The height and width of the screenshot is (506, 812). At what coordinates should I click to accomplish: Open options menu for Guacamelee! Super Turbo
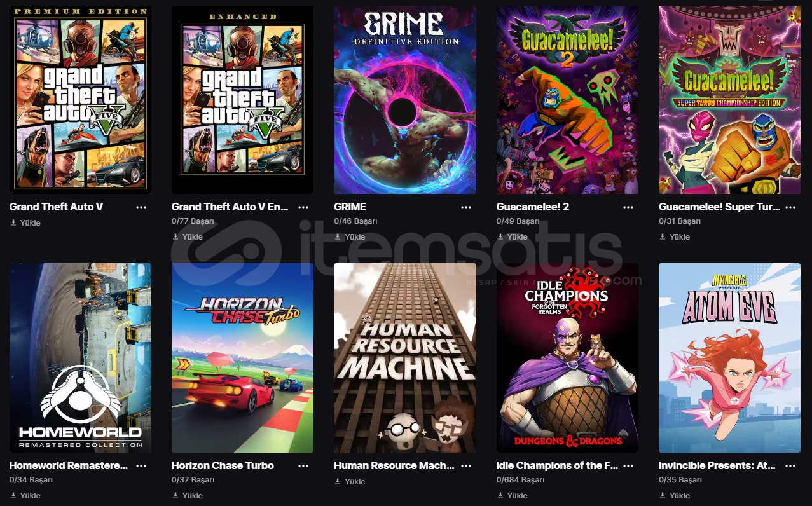[790, 207]
